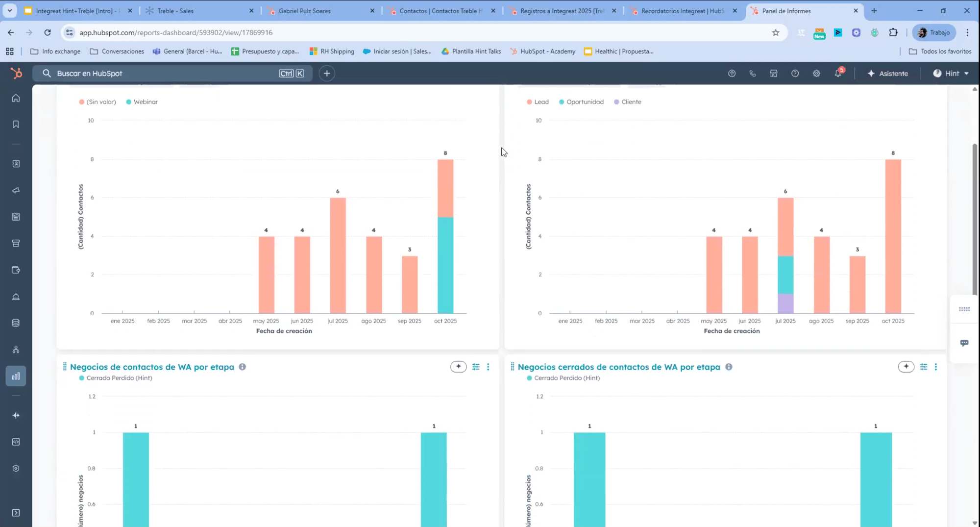Expand the Hint account dropdown

[x=951, y=74]
